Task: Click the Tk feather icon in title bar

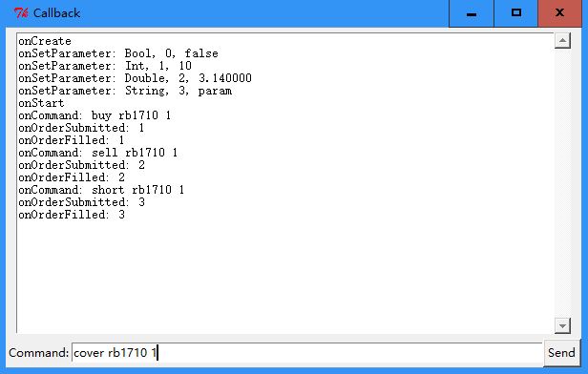Action: [x=21, y=13]
